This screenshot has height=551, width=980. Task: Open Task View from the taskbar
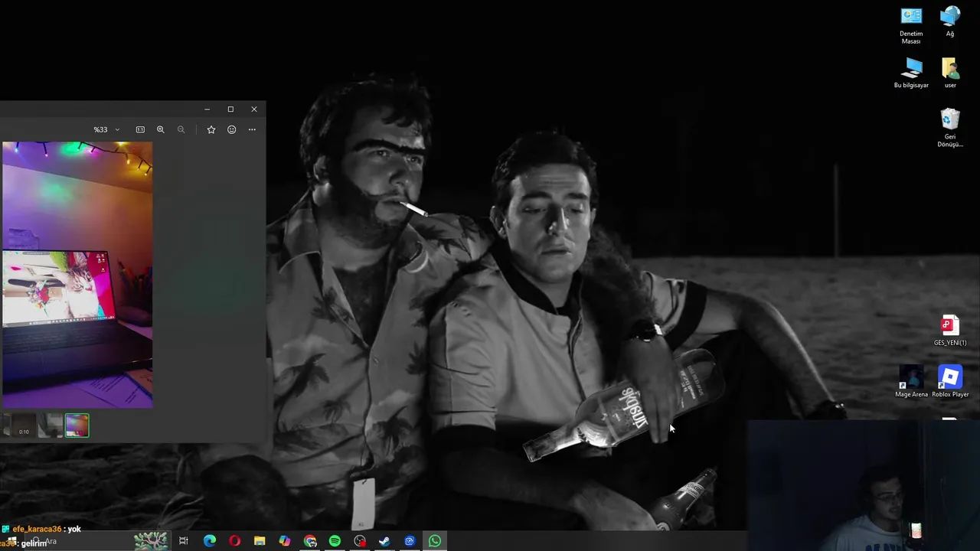184,541
